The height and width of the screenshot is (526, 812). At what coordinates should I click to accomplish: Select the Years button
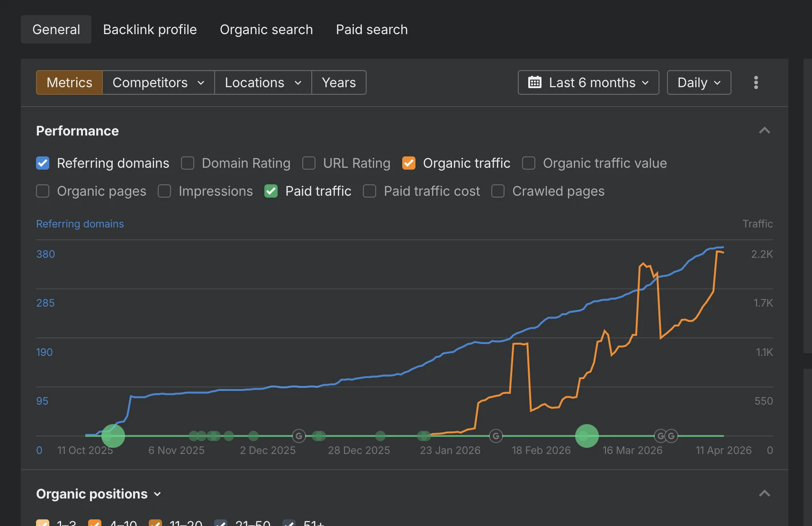click(x=339, y=82)
